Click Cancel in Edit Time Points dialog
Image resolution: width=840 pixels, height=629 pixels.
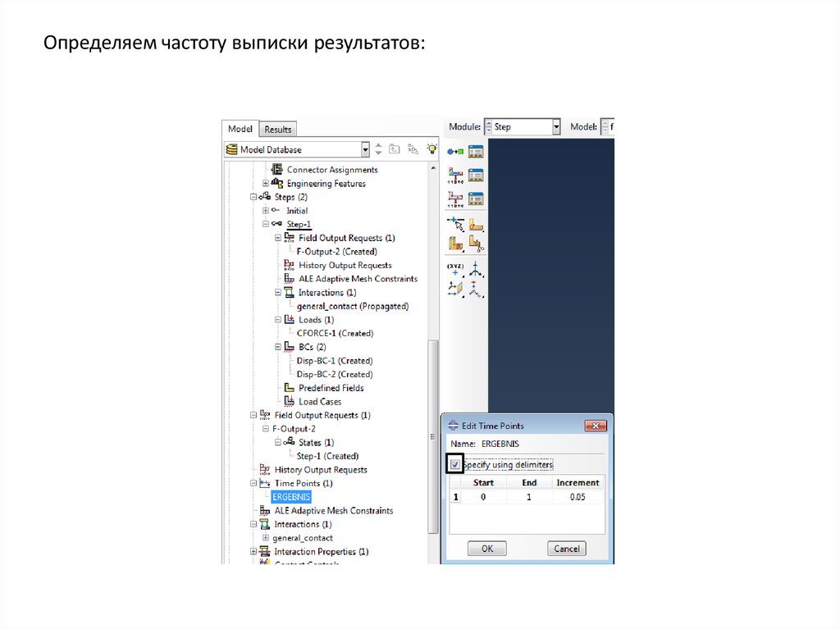click(567, 549)
